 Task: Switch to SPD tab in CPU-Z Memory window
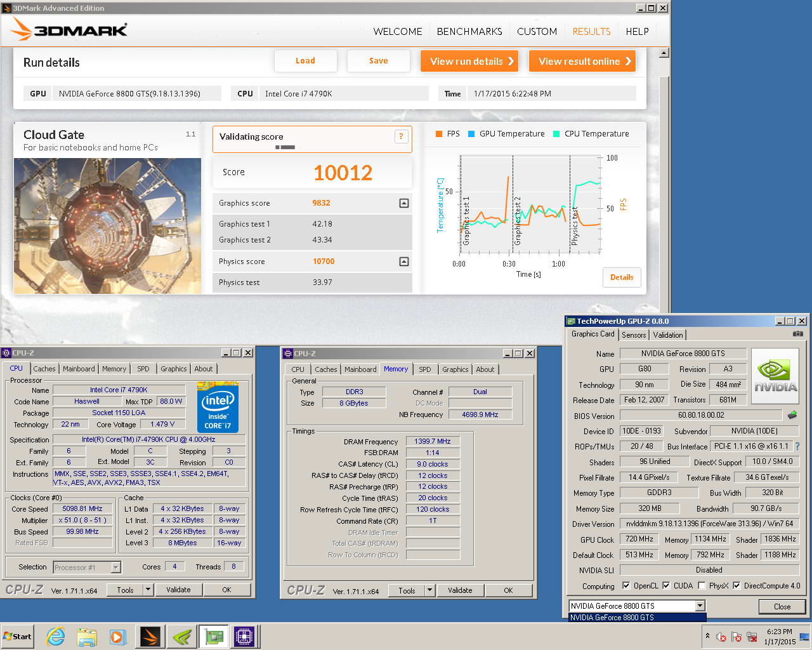pyautogui.click(x=425, y=369)
